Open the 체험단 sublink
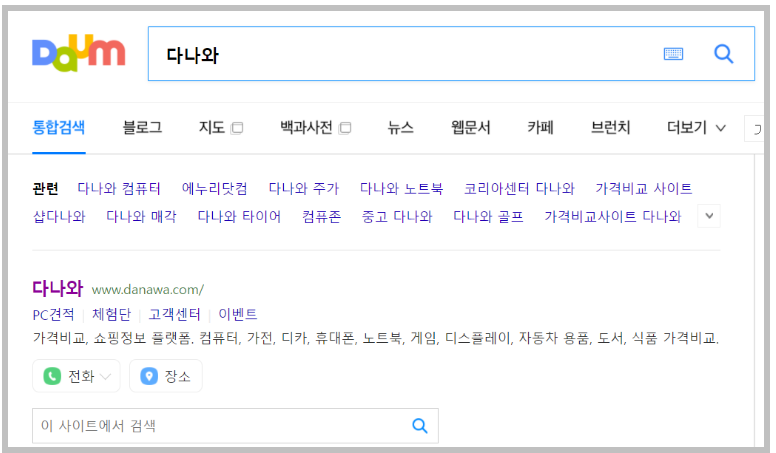 [111, 314]
